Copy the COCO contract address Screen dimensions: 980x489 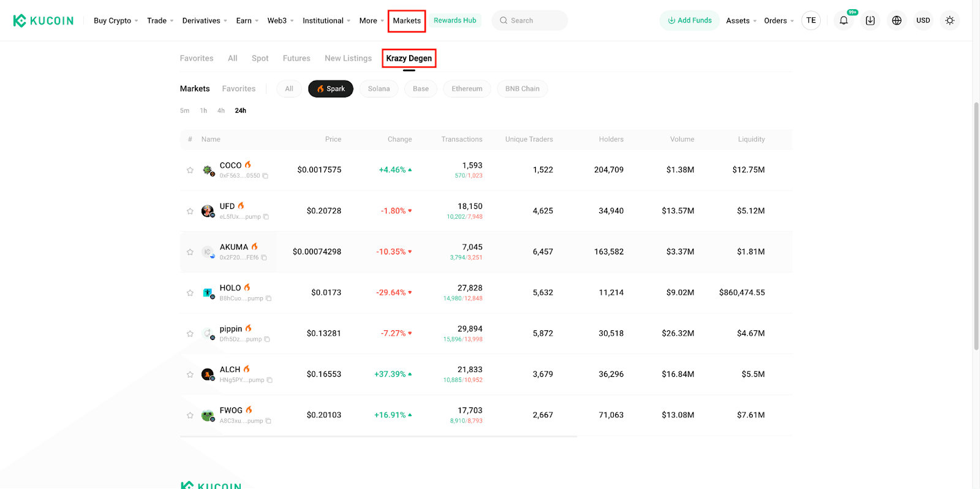(x=265, y=176)
